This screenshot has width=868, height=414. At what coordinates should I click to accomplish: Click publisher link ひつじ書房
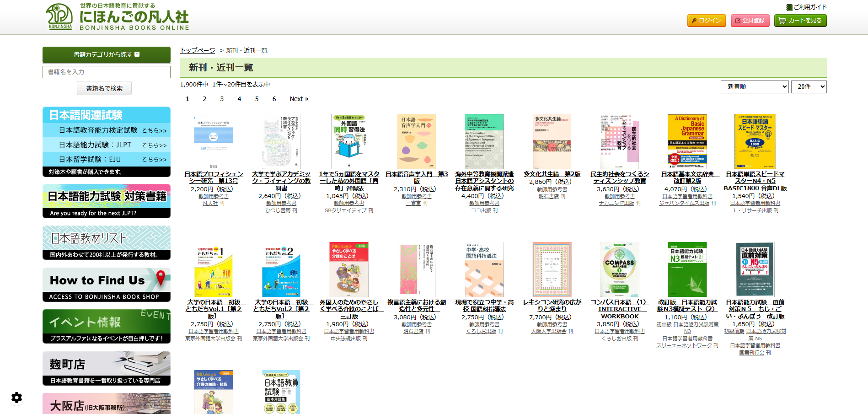click(278, 210)
